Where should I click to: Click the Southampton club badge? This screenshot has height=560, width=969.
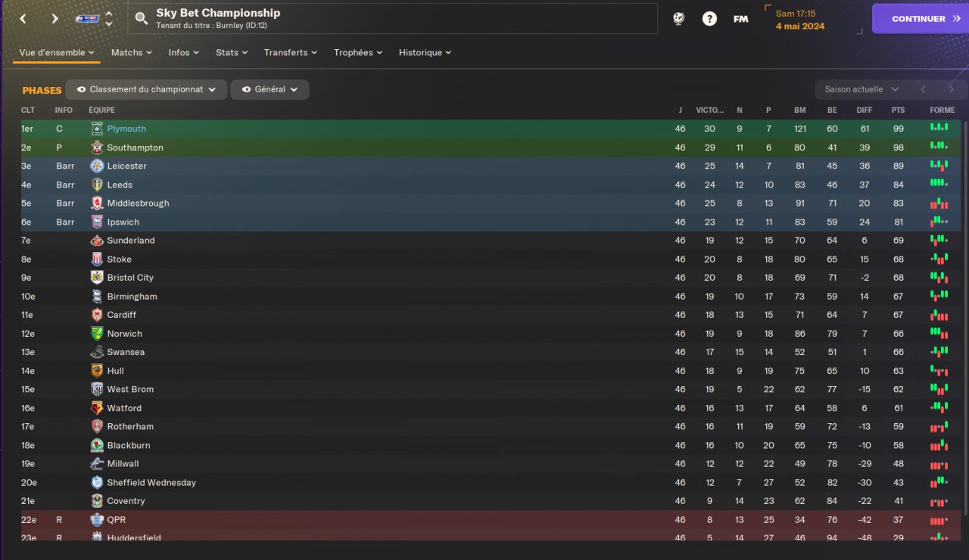point(97,148)
